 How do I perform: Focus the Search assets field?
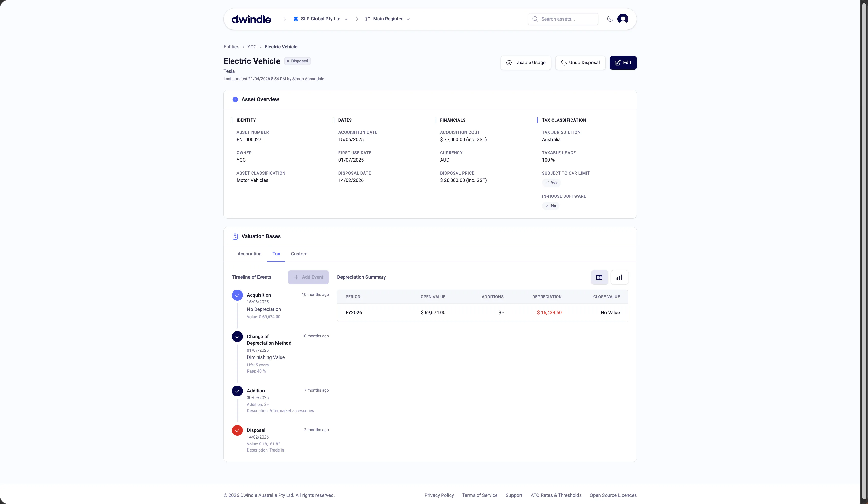[563, 19]
